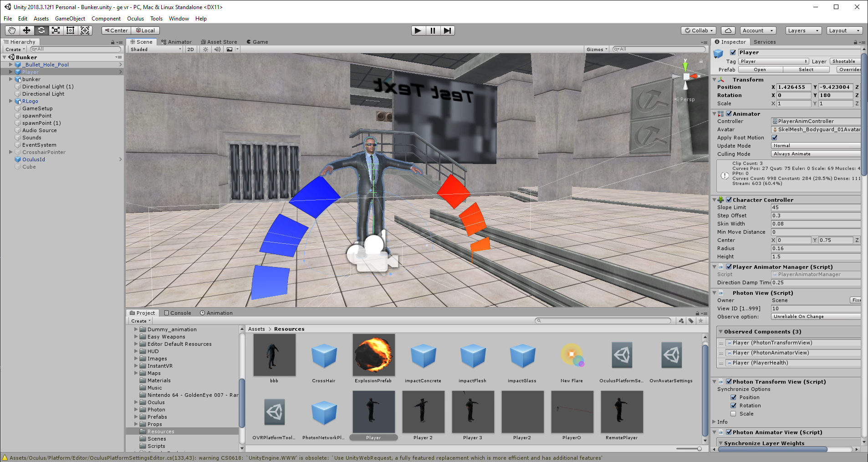Select the Hand tool in toolbar
868x462 pixels.
[12, 31]
